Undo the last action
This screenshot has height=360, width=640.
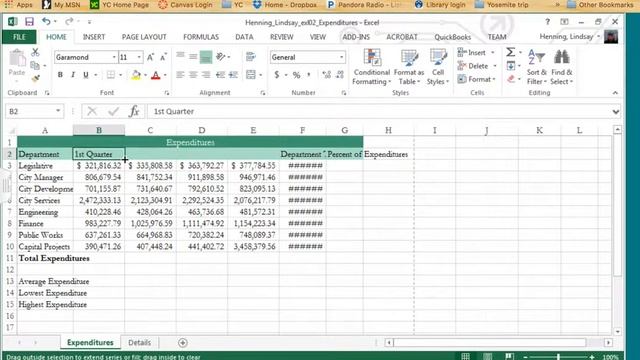(x=46, y=22)
